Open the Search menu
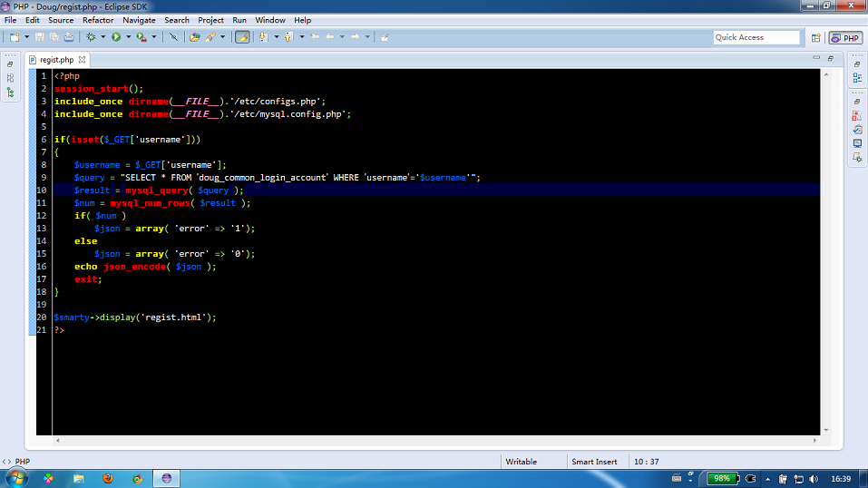This screenshot has width=868, height=488. click(x=177, y=20)
